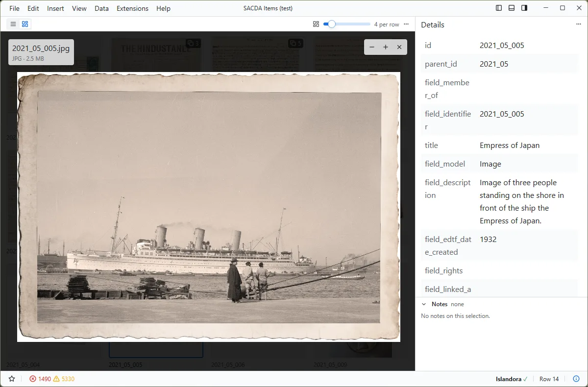Switch to list view
Viewport: 588px width, 387px height.
pos(13,24)
